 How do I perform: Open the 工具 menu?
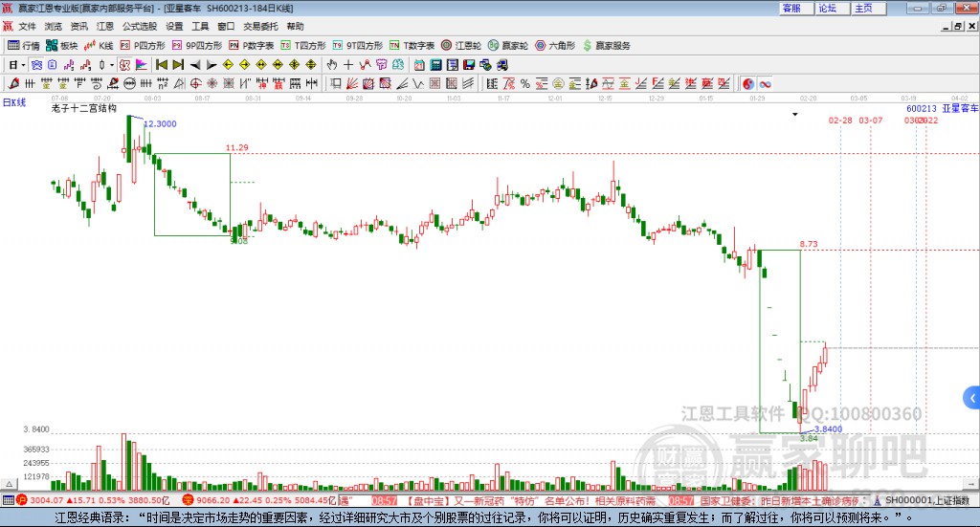pyautogui.click(x=200, y=26)
